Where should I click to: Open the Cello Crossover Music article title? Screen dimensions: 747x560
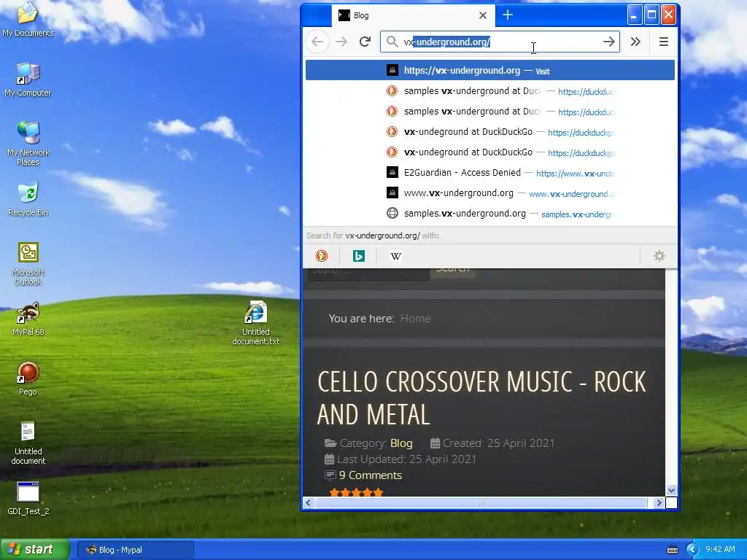pos(481,398)
